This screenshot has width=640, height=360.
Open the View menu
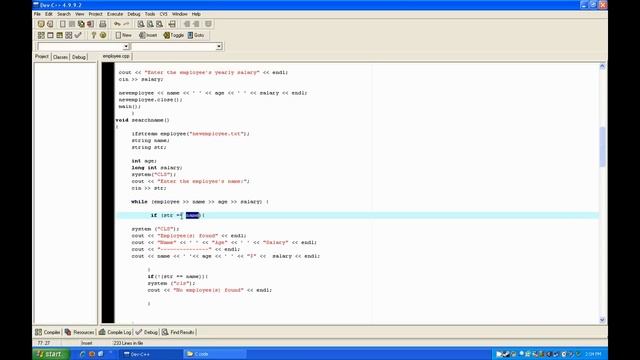(x=80, y=14)
